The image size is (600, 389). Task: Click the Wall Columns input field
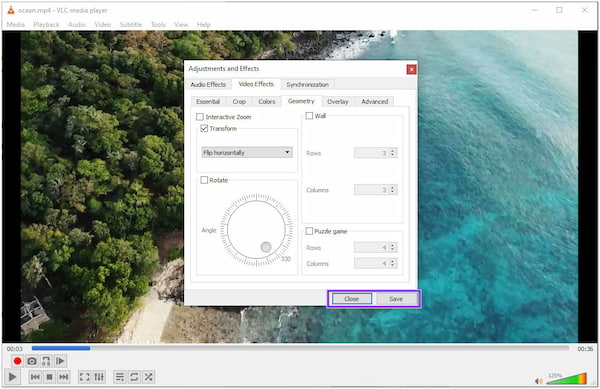372,190
